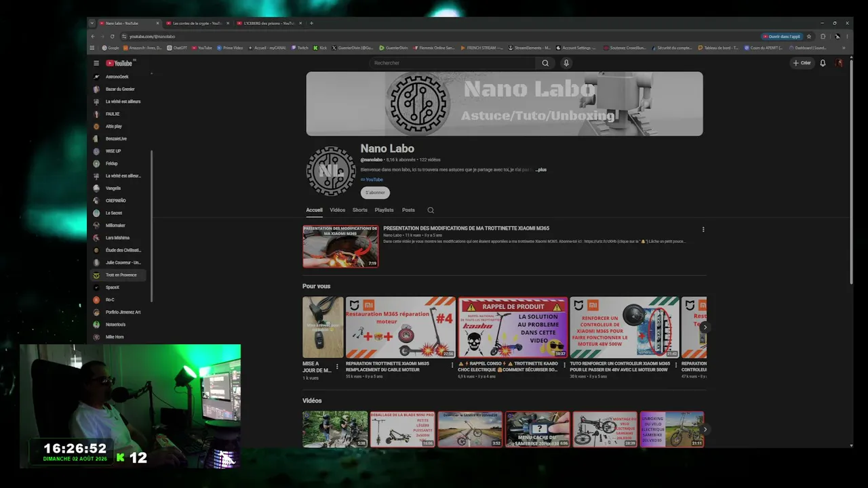Click the YouTube search input field
This screenshot has width=868, height=488.
(x=453, y=63)
